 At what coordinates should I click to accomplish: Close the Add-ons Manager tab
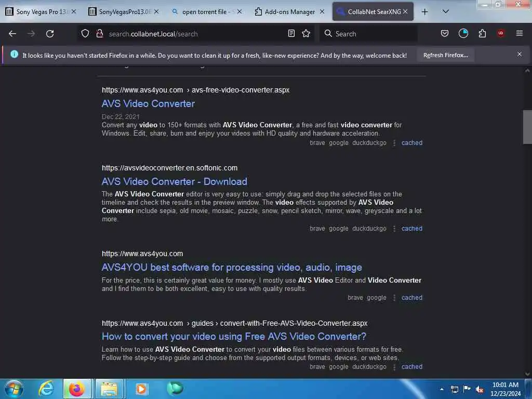(322, 11)
